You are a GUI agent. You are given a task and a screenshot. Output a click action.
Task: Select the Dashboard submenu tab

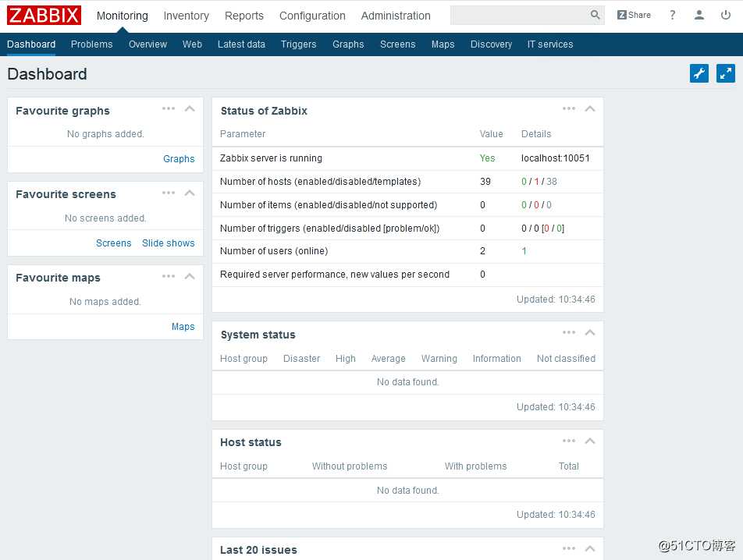pos(31,44)
